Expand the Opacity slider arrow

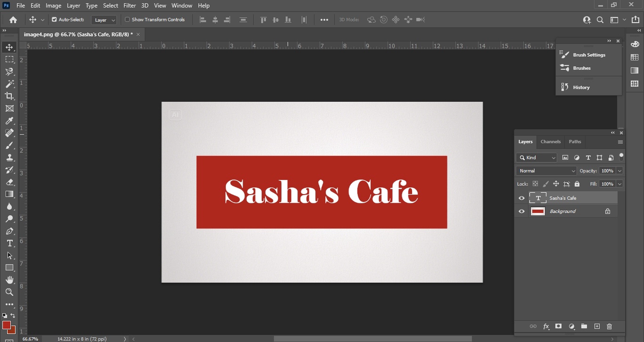point(619,171)
